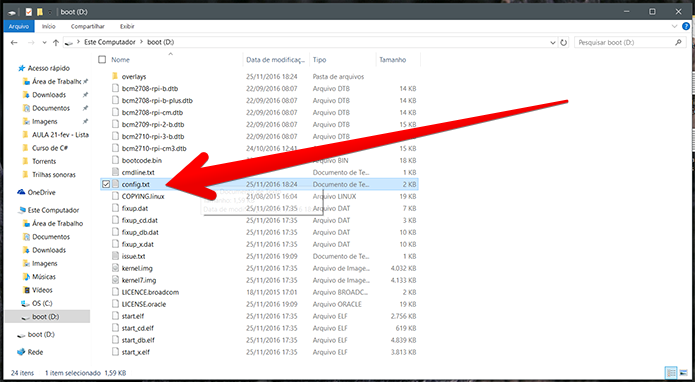This screenshot has width=695, height=382.
Task: Click the file icon of kernel7.img
Action: [x=115, y=280]
